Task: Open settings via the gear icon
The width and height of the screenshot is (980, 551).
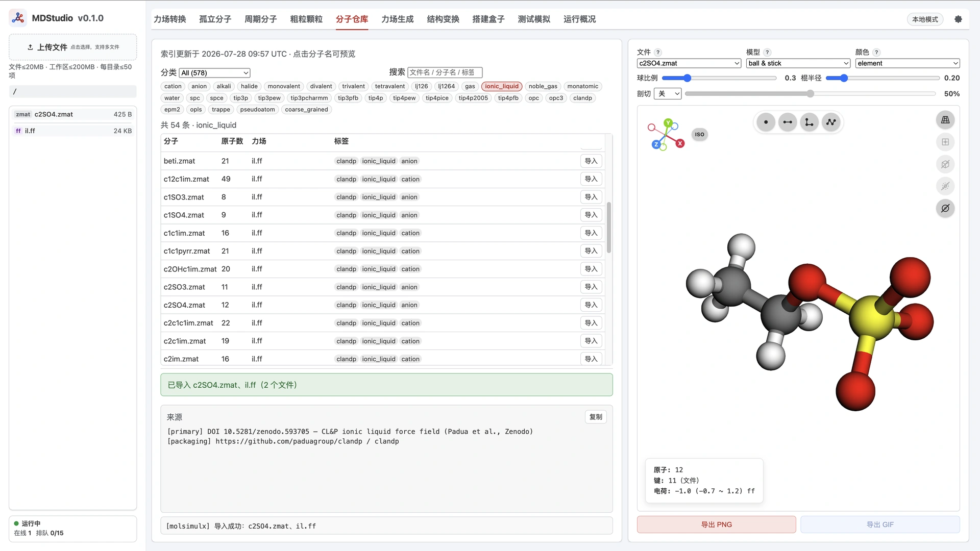Action: [958, 19]
